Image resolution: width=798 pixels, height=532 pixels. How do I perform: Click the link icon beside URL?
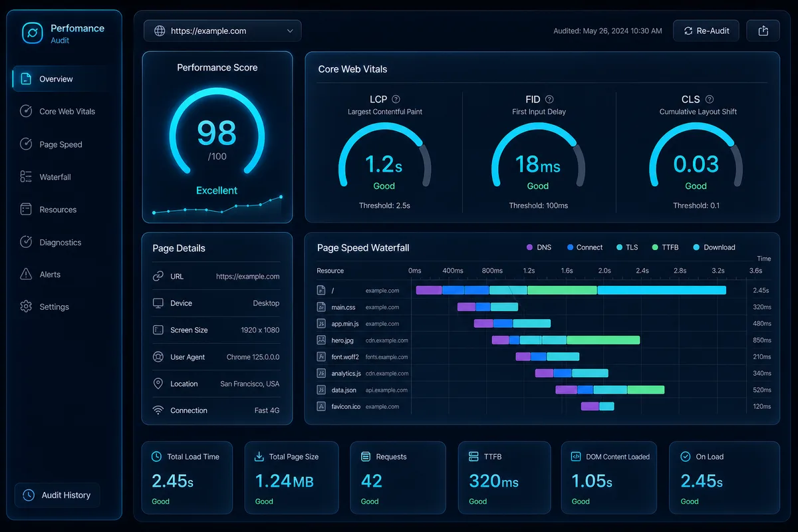click(x=158, y=276)
